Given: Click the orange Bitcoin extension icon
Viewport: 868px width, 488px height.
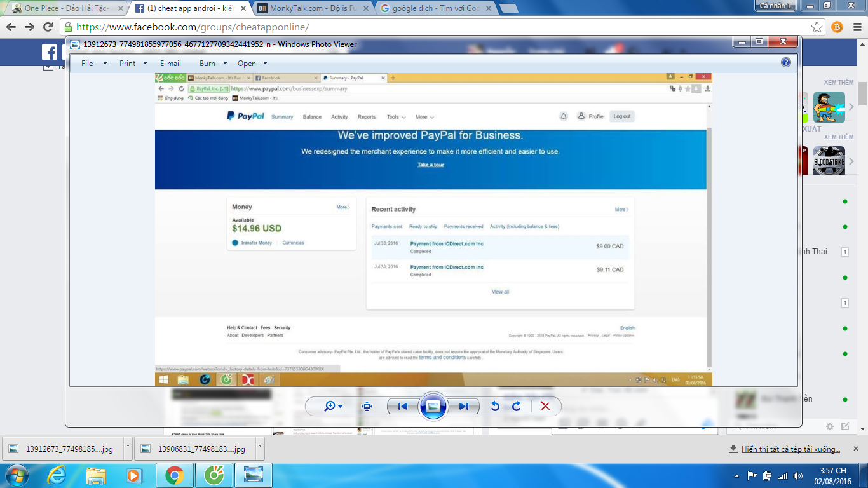Looking at the screenshot, I should [837, 27].
